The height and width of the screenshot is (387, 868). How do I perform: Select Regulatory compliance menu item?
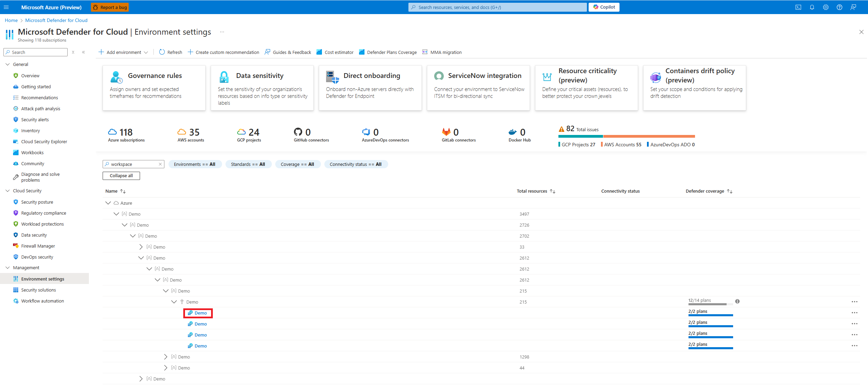pyautogui.click(x=44, y=213)
